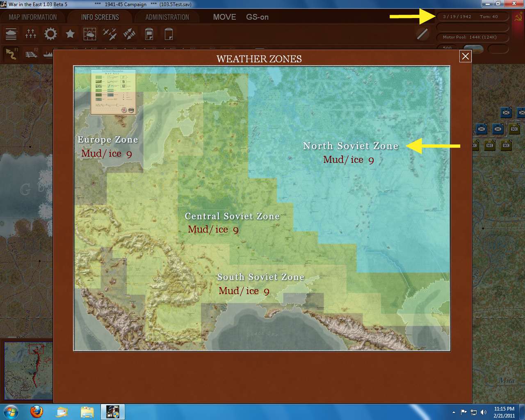Open the Map Information tab
Viewport: 525px width, 420px height.
33,17
